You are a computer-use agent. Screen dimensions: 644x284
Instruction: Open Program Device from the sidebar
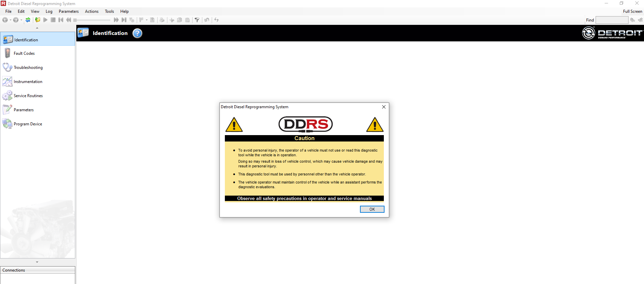[x=28, y=124]
